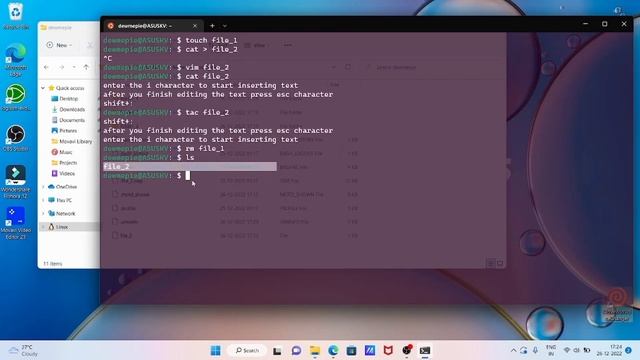Click the Ubuntu icon on terminal tab
Image resolution: width=640 pixels, height=360 pixels.
tap(111, 26)
